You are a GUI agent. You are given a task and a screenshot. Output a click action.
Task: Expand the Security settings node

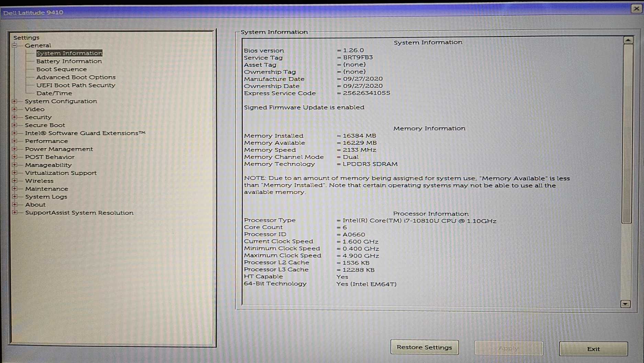(15, 117)
